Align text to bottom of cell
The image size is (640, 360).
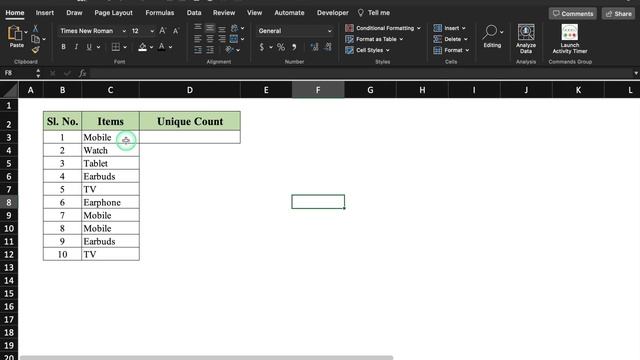pyautogui.click(x=222, y=29)
